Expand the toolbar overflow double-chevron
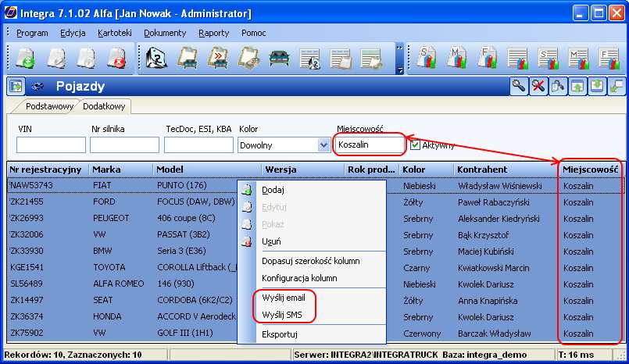Screen dimensions: 629x364 399,48
